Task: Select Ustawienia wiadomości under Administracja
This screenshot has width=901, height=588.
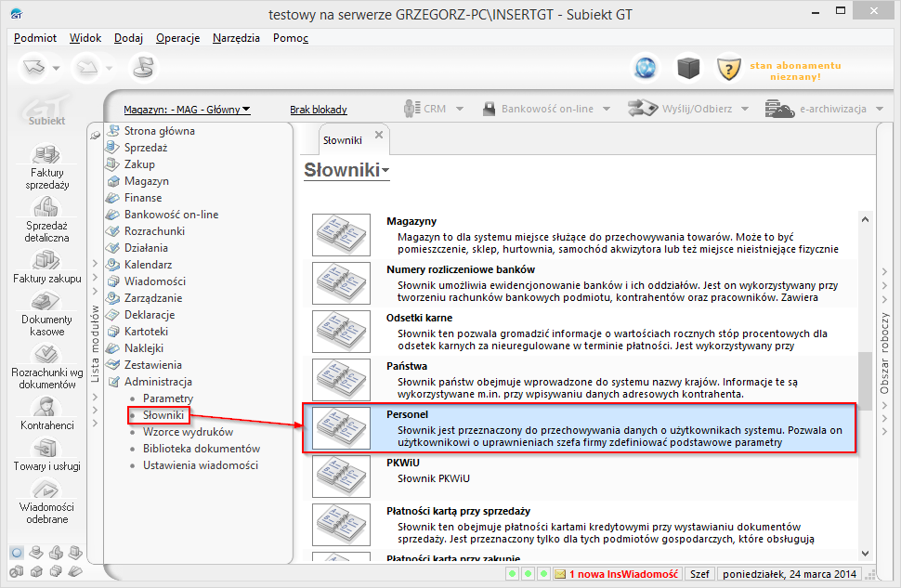Action: click(x=200, y=465)
